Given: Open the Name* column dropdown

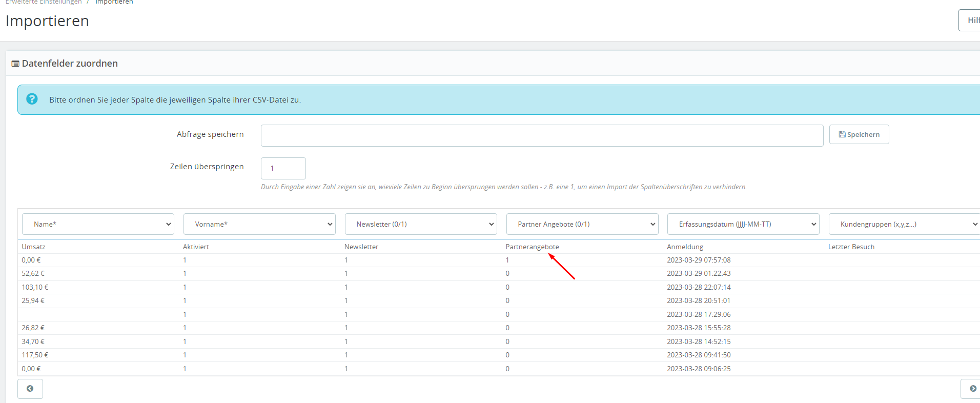Looking at the screenshot, I should pos(98,224).
